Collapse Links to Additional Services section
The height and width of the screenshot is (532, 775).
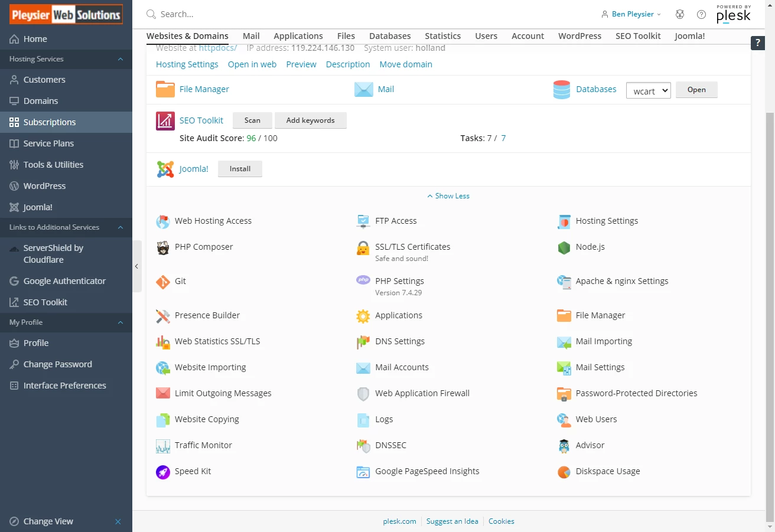(x=121, y=227)
